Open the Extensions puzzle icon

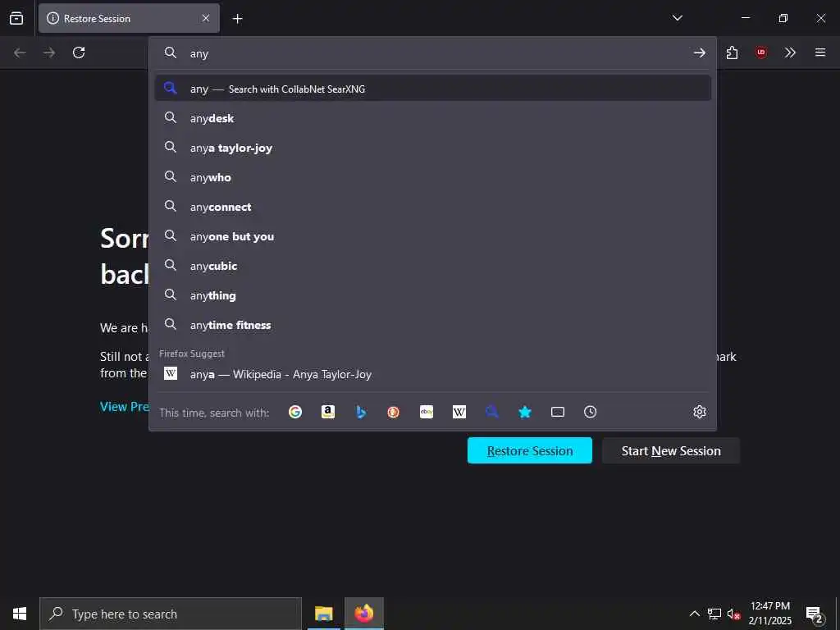coord(732,52)
